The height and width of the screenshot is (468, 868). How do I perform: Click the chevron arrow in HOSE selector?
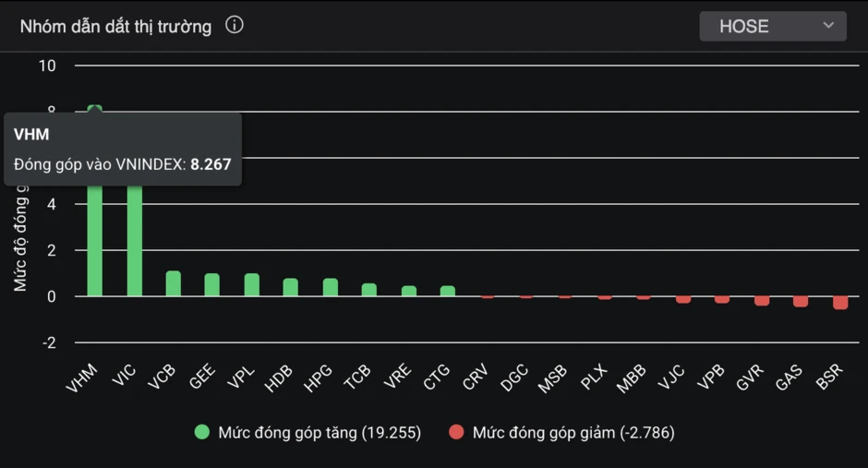point(828,26)
